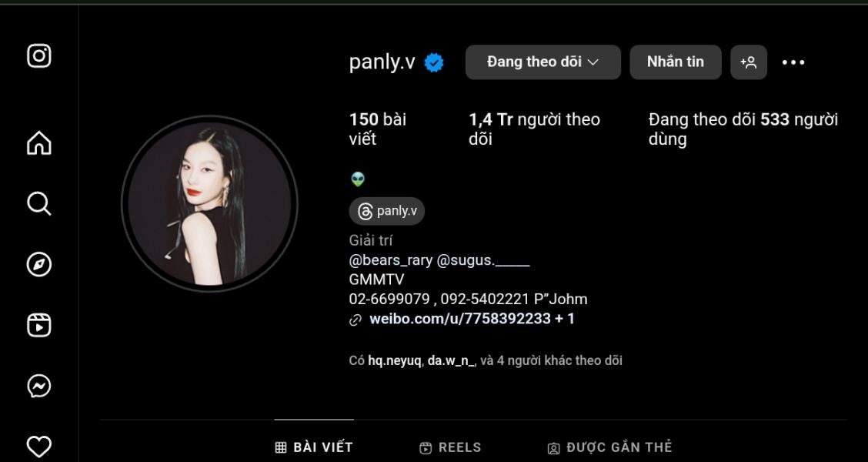Open the panly.v Threads badge

[386, 211]
